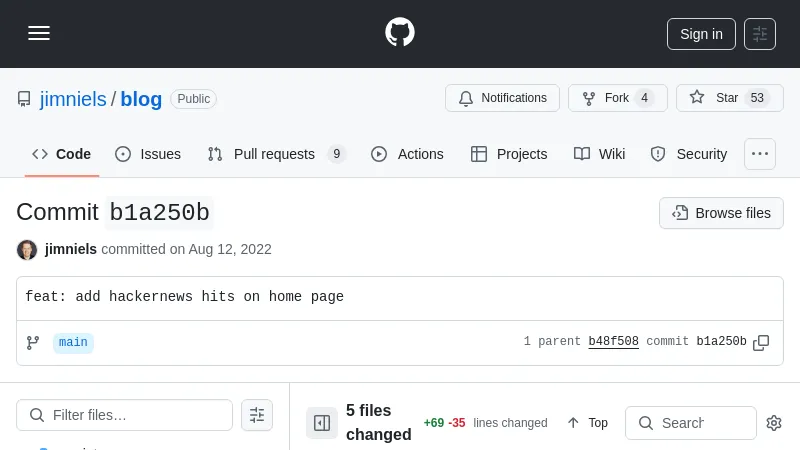Click the Browse files button
Image resolution: width=800 pixels, height=450 pixels.
pos(721,213)
